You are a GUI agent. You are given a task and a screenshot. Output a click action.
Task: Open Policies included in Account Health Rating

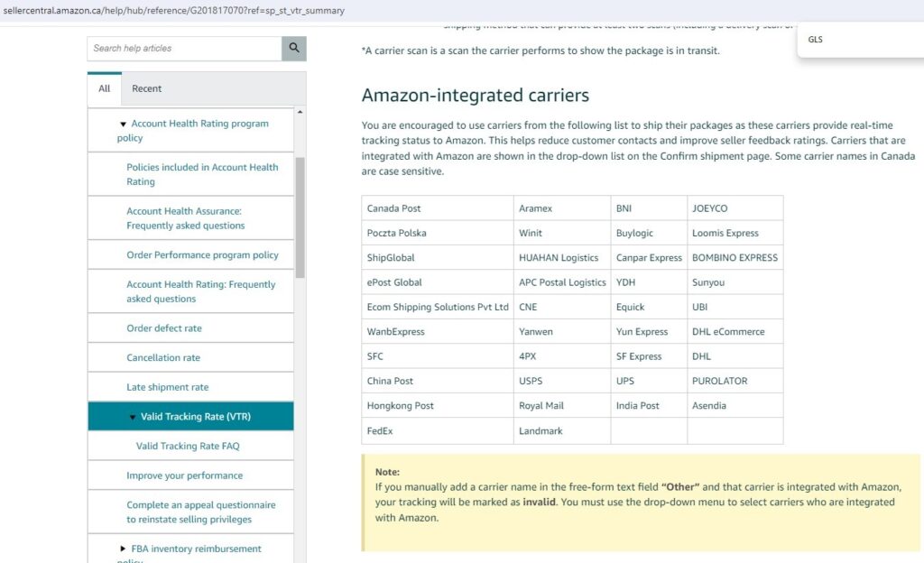(x=202, y=174)
